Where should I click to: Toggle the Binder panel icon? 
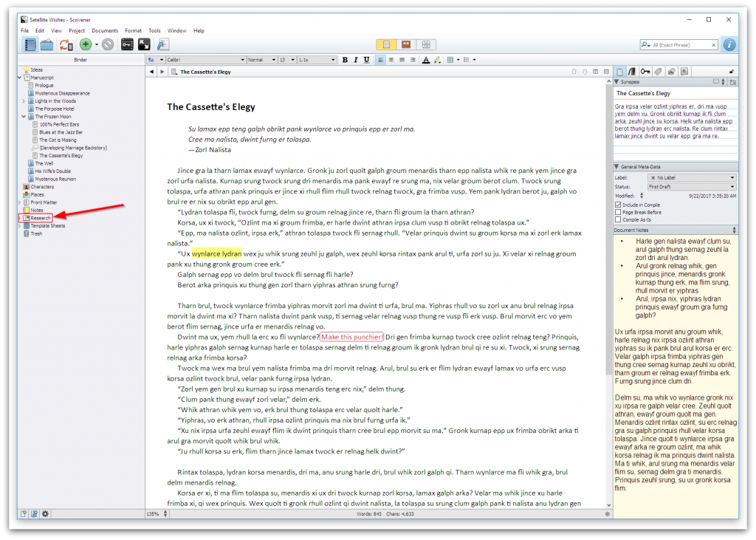tap(30, 45)
